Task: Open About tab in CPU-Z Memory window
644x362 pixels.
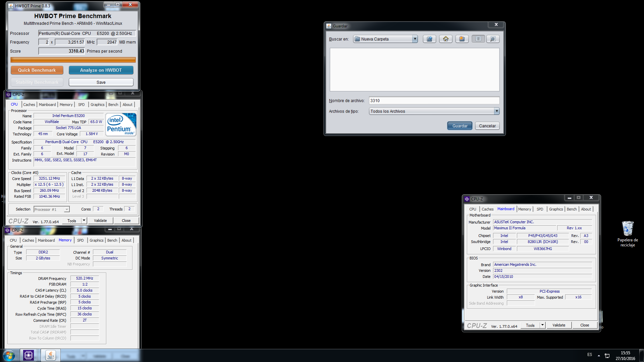Action: click(x=126, y=240)
